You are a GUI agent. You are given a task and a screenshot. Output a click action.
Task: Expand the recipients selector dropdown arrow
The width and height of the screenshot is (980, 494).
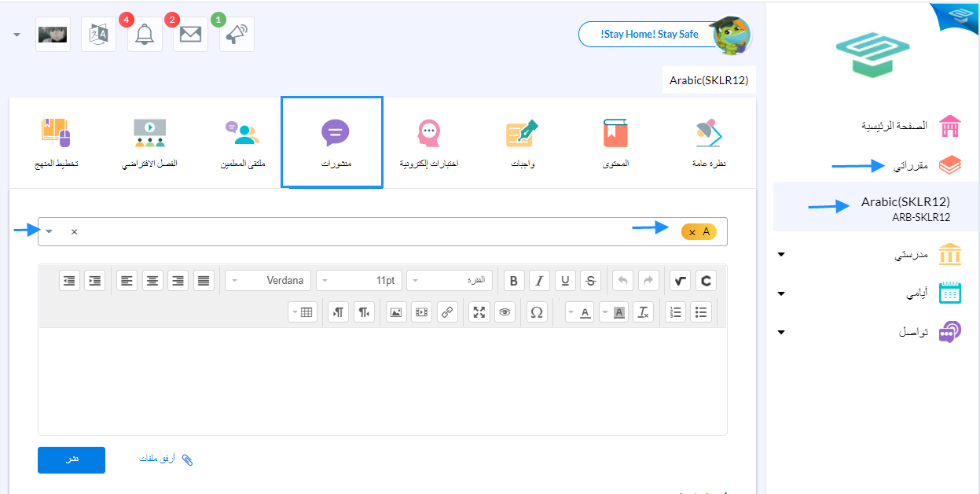[49, 231]
